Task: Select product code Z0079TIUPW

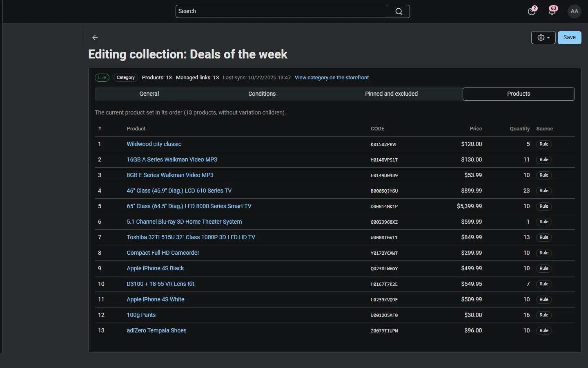Action: [x=384, y=331]
